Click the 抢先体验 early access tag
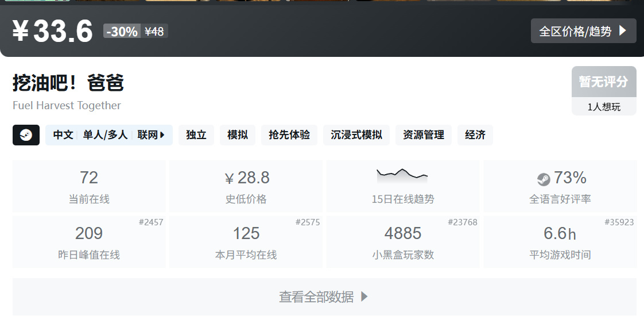The height and width of the screenshot is (331, 644). pyautogui.click(x=289, y=135)
